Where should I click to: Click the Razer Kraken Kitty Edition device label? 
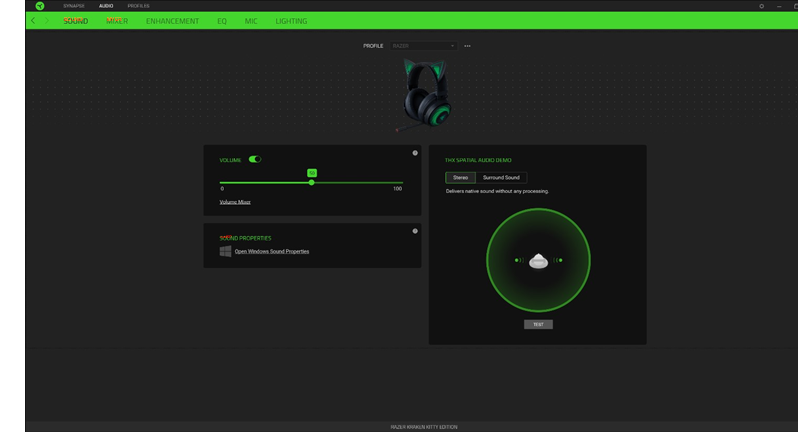click(424, 427)
